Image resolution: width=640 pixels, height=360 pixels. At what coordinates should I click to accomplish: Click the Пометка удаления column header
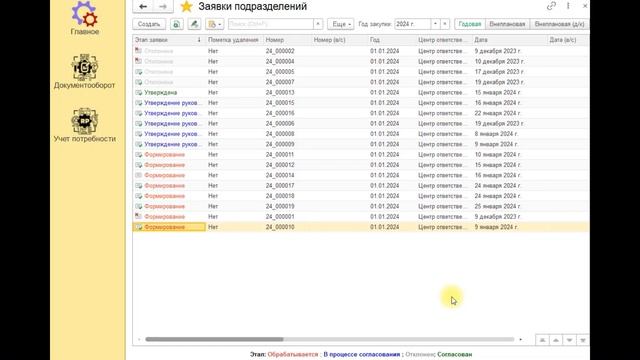233,40
